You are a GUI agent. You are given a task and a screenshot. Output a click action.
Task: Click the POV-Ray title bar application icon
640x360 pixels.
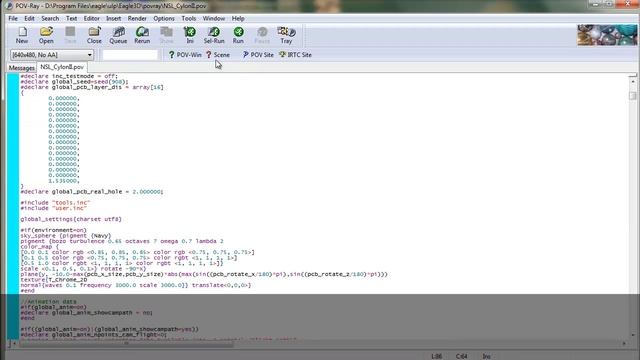tap(9, 6)
